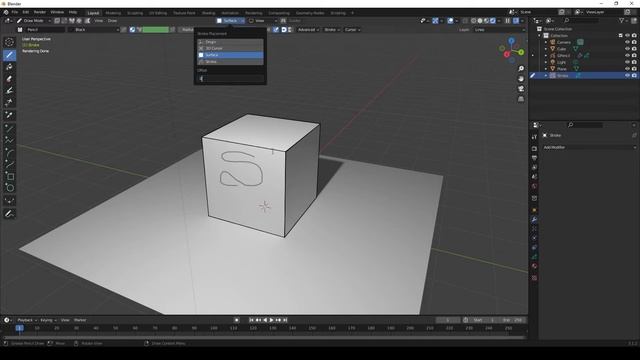Switch to the Modeling workspace tab

tap(113, 13)
